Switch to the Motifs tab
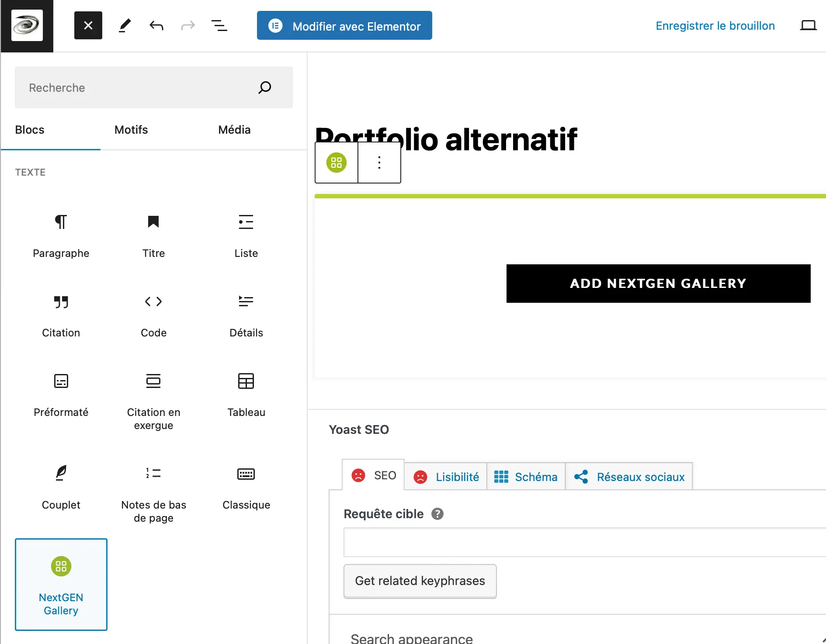Image resolution: width=826 pixels, height=644 pixels. point(131,130)
